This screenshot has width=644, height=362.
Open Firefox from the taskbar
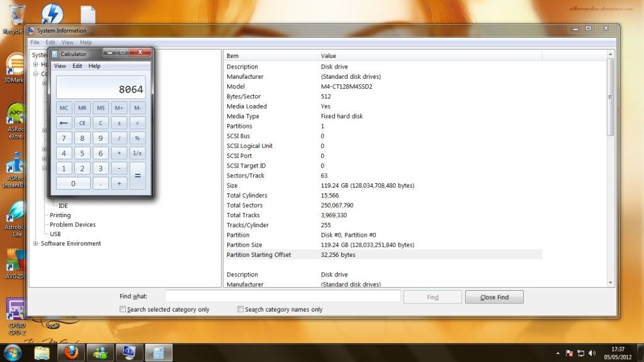(x=71, y=353)
